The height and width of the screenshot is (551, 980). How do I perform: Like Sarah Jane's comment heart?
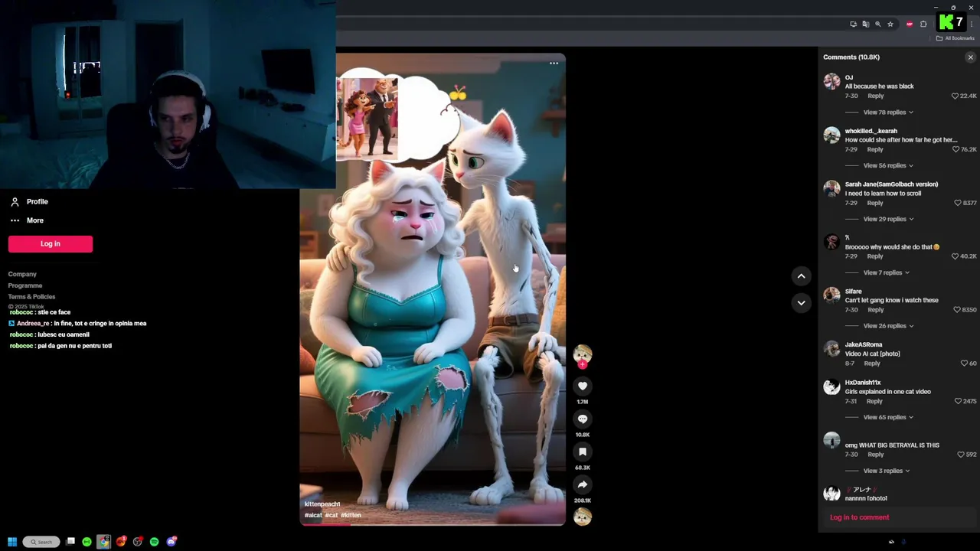click(958, 203)
